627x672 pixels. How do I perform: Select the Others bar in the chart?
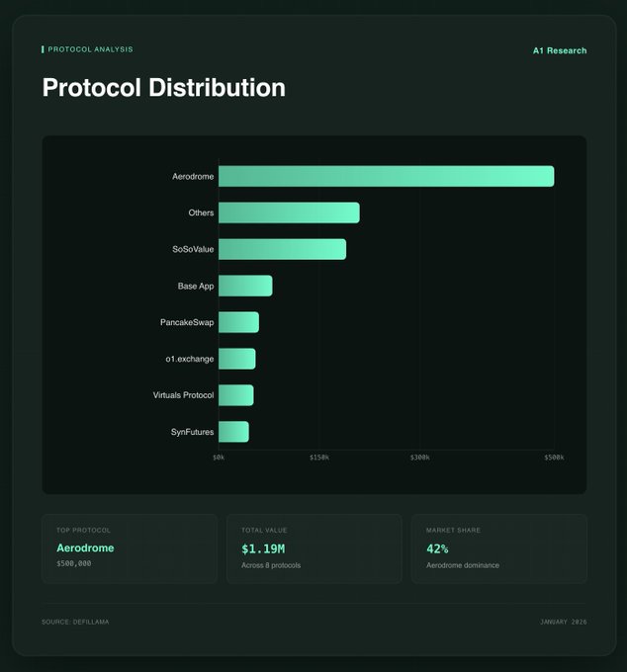click(289, 212)
